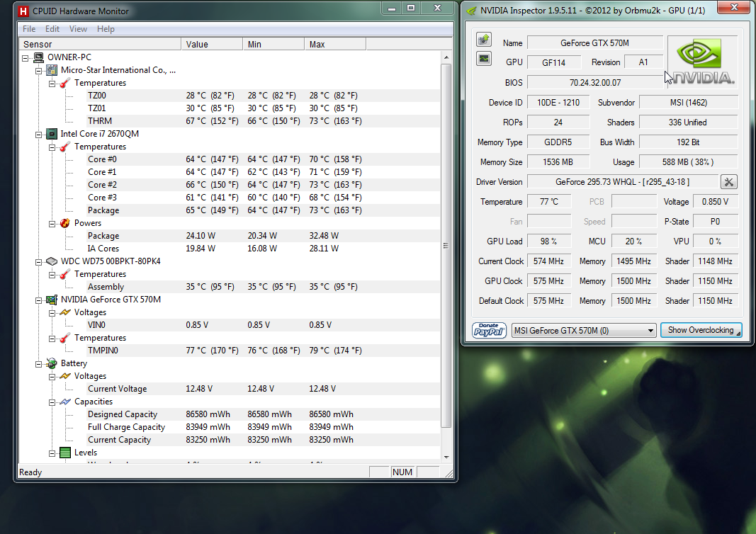Viewport: 756px width, 534px height.
Task: Click the Capacities chart icon
Action: point(65,402)
